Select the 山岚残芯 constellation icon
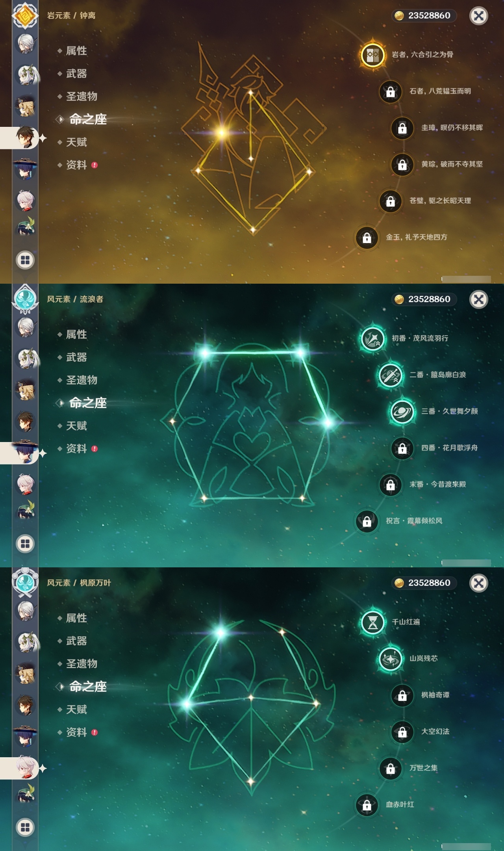The image size is (504, 851). (x=390, y=659)
